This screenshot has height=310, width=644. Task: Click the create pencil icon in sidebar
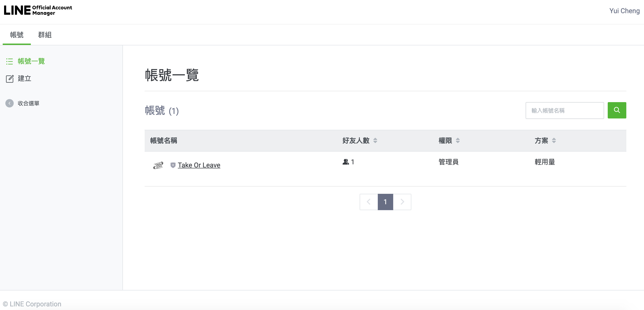(x=10, y=79)
